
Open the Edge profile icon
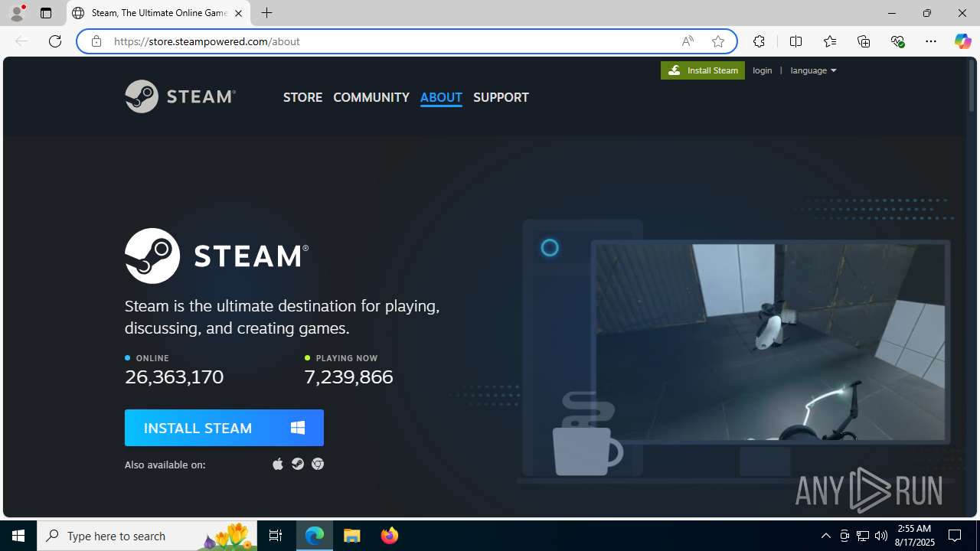[17, 13]
